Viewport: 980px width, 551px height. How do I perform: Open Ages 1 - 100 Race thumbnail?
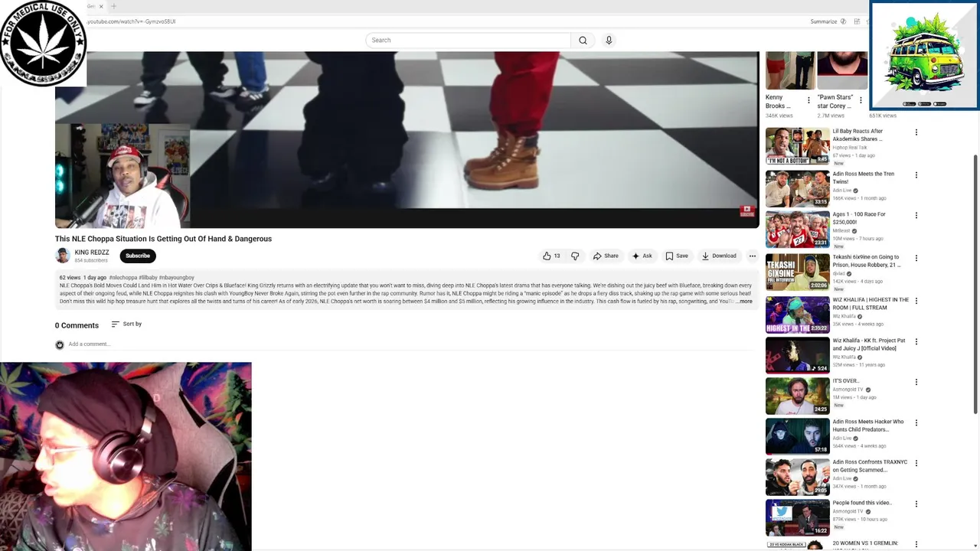coord(797,230)
